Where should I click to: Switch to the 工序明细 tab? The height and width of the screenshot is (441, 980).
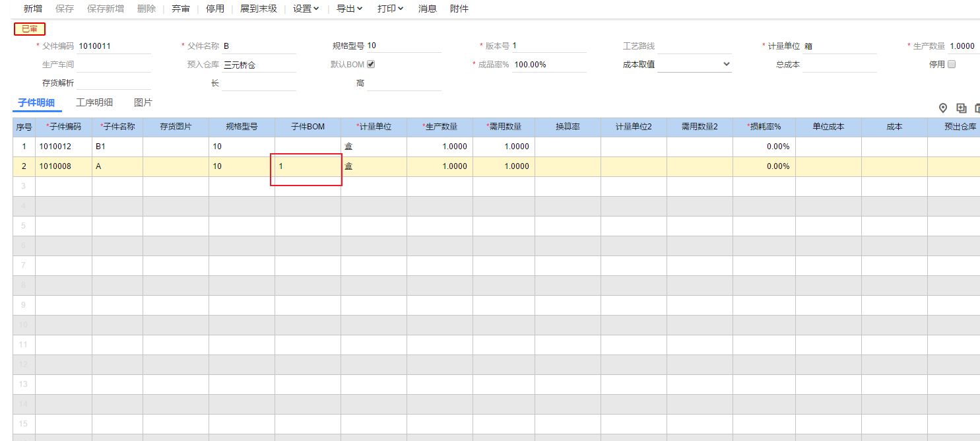click(94, 102)
